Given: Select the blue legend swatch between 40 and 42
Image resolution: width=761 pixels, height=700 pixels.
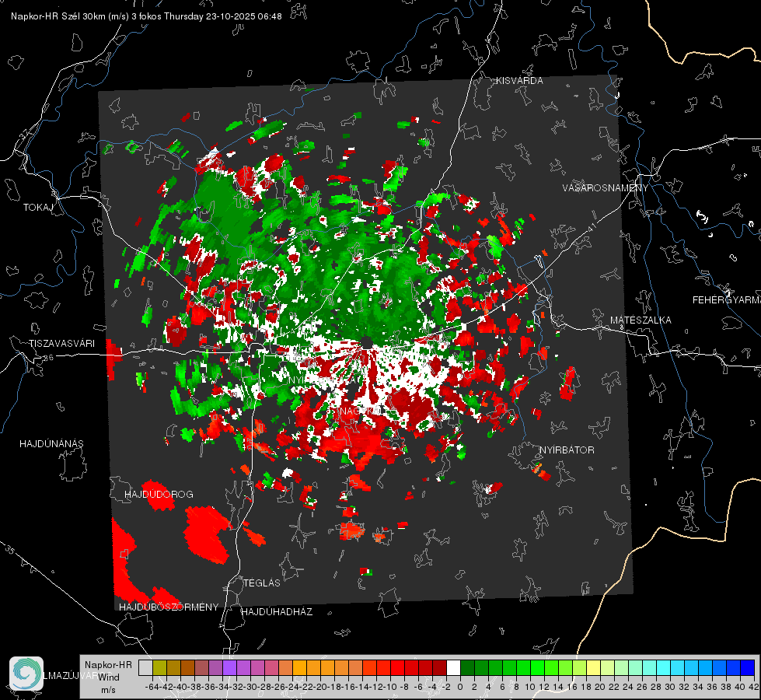Looking at the screenshot, I should [747, 668].
